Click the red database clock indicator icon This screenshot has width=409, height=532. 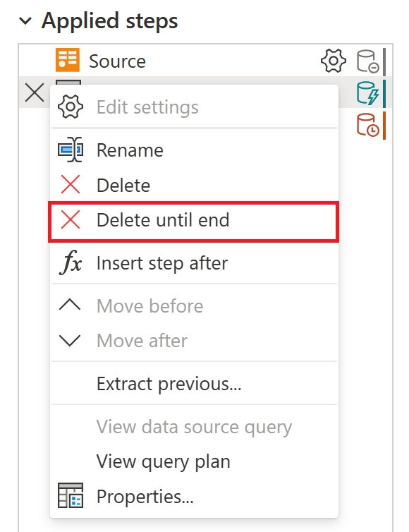pos(368,125)
